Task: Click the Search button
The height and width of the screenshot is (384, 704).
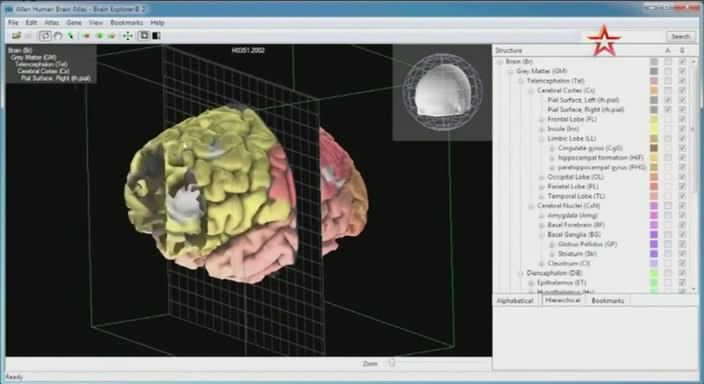Action: point(681,36)
